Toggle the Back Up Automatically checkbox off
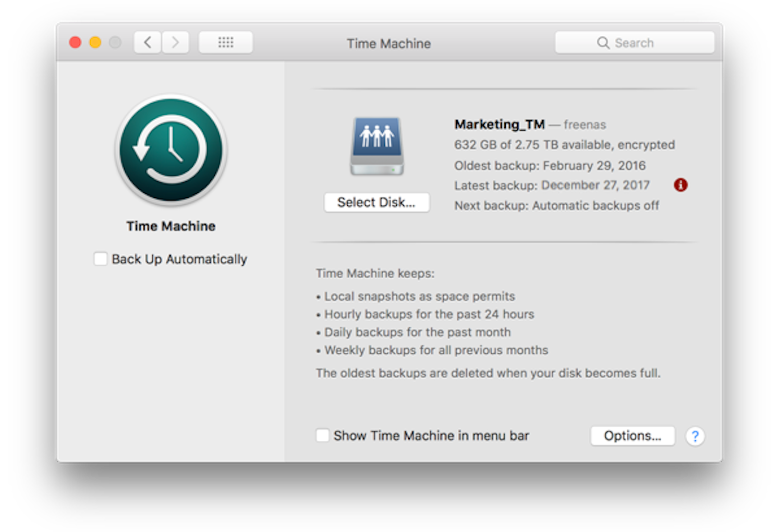The image size is (779, 532). click(100, 258)
